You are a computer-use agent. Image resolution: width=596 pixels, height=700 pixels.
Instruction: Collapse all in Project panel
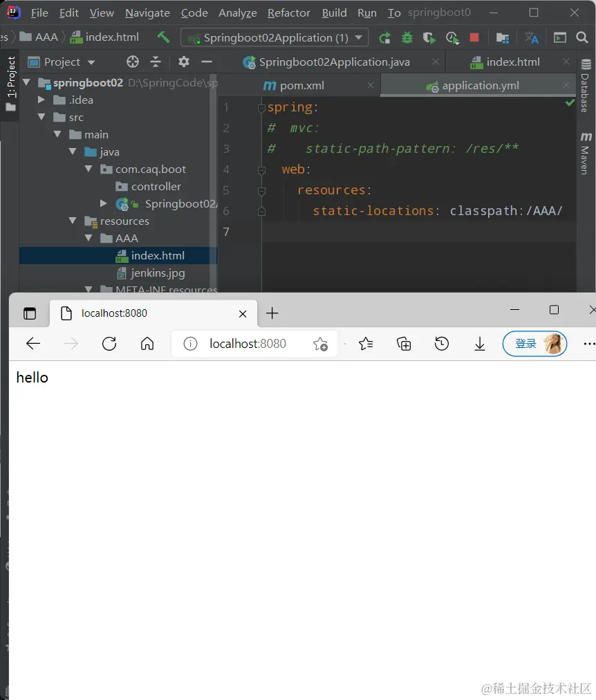pyautogui.click(x=156, y=62)
